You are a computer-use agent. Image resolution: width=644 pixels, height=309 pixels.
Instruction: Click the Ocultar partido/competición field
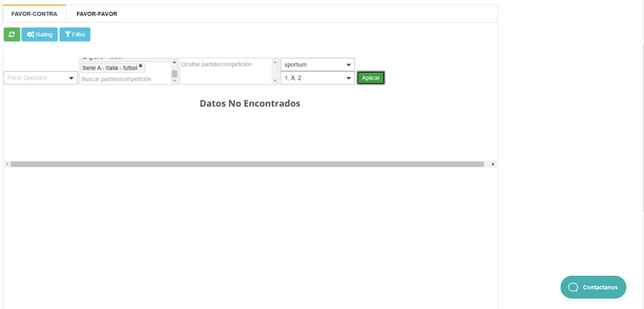point(226,71)
